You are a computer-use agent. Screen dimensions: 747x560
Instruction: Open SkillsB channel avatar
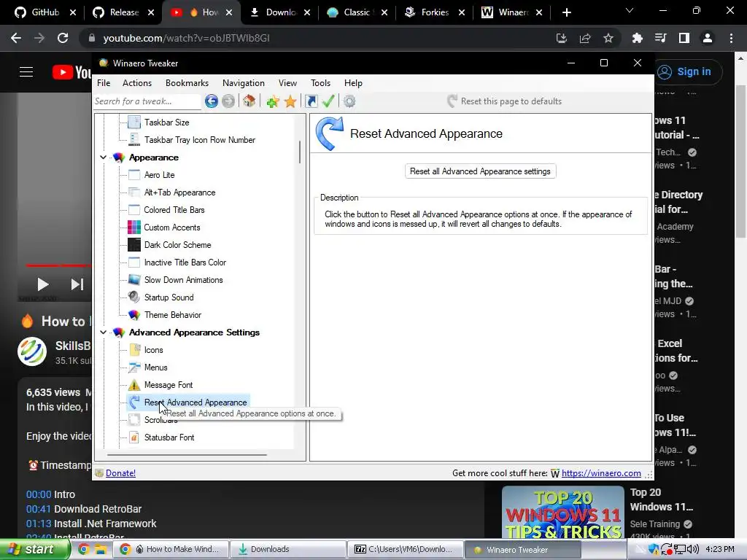[x=32, y=351]
